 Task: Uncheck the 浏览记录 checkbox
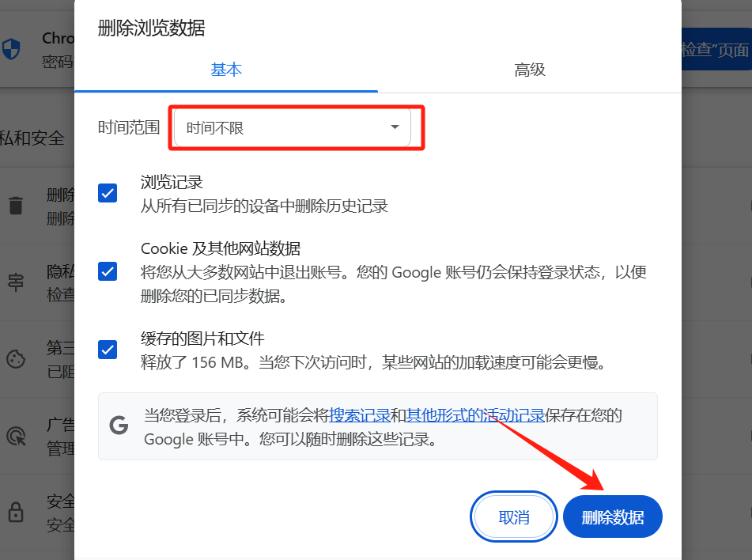coord(108,193)
